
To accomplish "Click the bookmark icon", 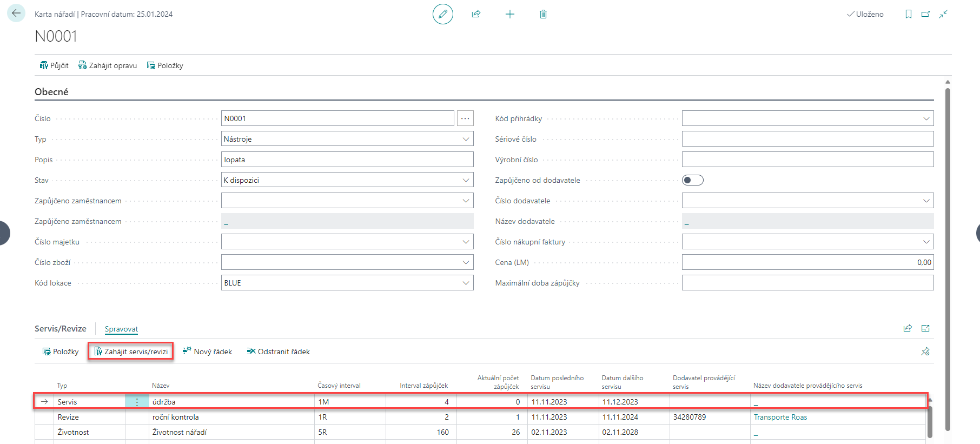I will click(908, 14).
